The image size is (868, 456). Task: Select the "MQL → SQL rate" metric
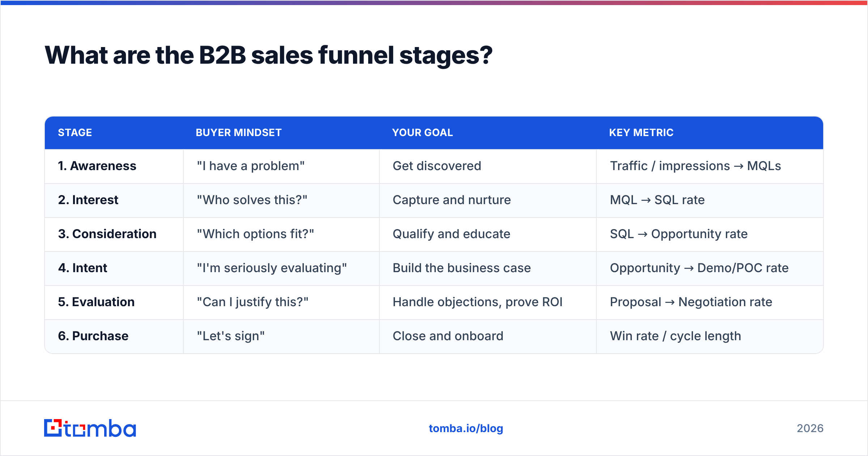coord(710,200)
